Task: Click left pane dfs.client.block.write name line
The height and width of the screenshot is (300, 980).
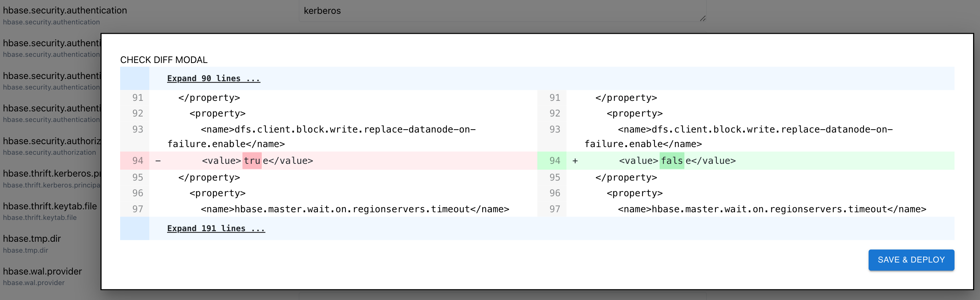Action: (x=321, y=137)
